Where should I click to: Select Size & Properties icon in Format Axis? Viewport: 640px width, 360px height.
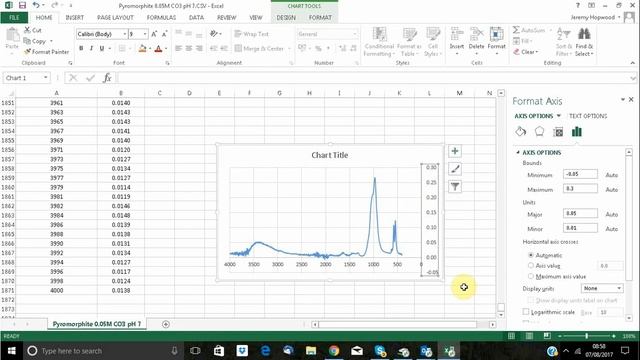pos(558,131)
